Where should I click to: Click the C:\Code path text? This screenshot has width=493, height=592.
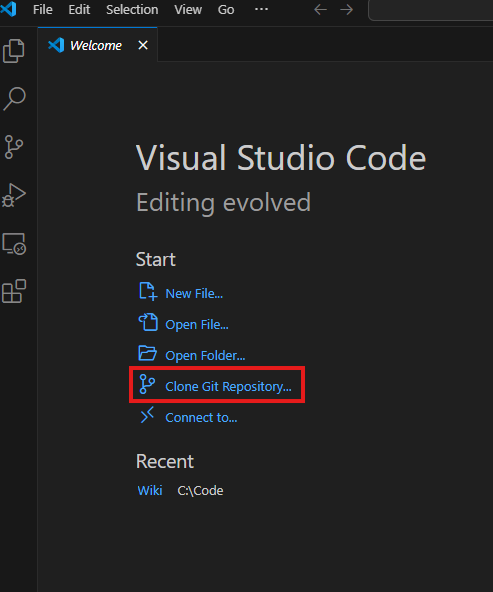pos(200,490)
